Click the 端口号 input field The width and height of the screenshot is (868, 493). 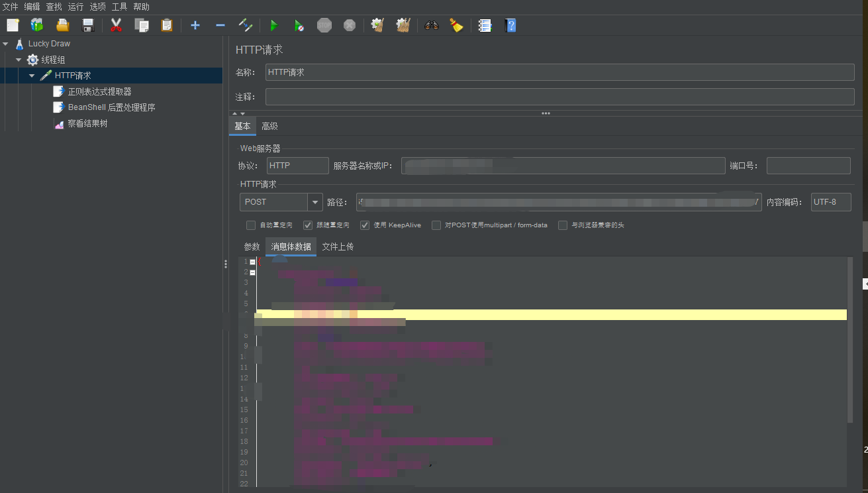[808, 166]
